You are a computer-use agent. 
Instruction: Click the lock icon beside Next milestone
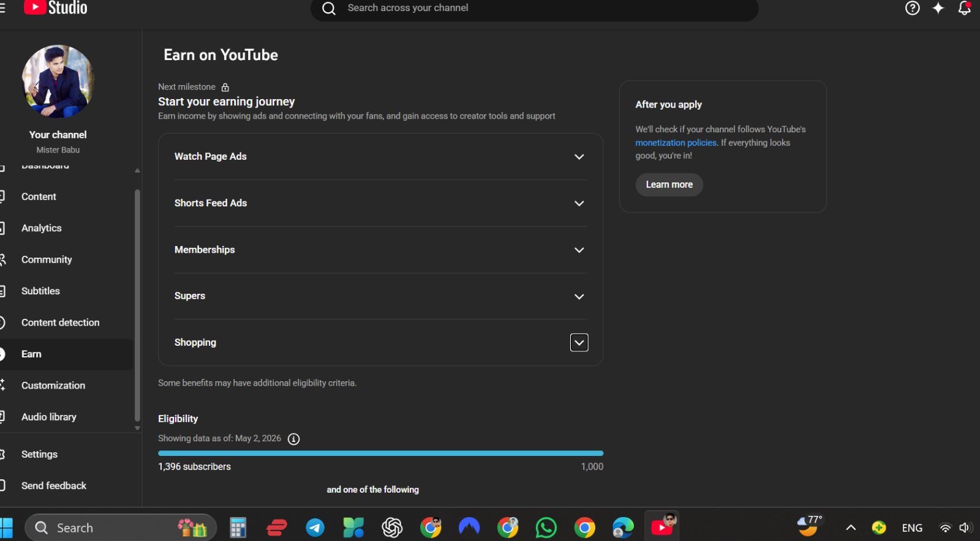click(x=225, y=87)
